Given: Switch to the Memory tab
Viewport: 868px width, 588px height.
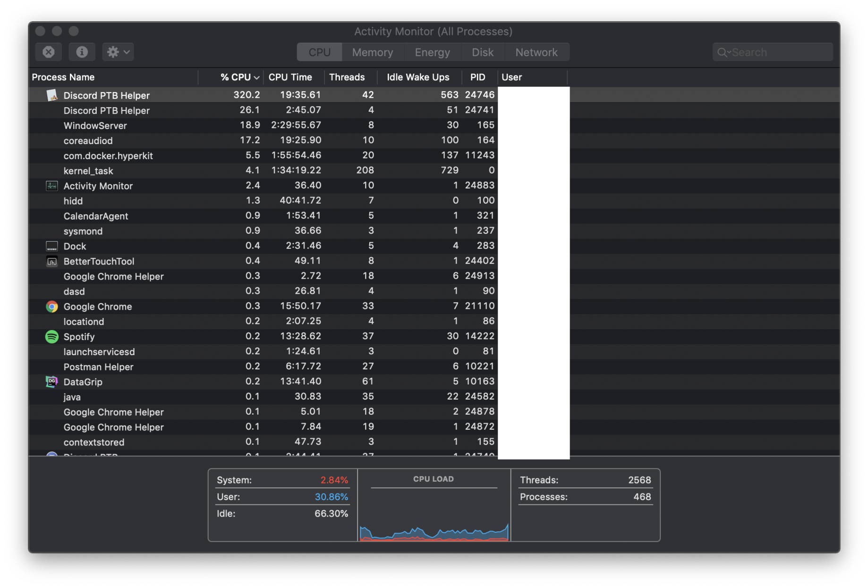Looking at the screenshot, I should point(373,52).
